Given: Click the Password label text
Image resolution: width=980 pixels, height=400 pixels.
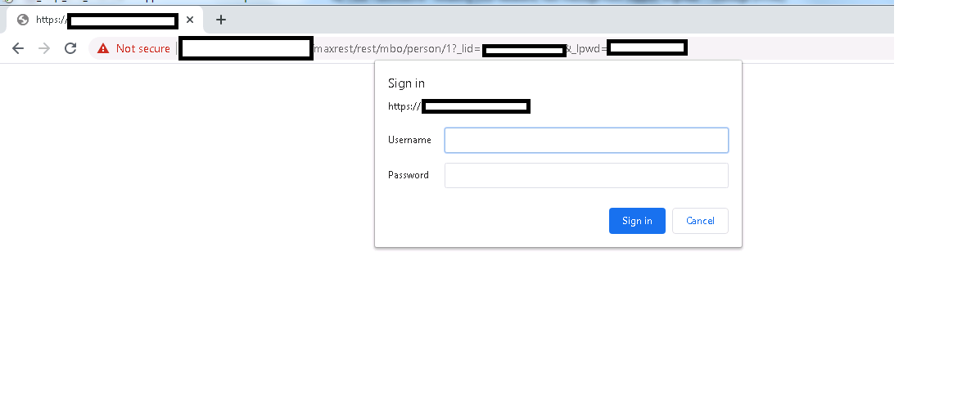Looking at the screenshot, I should [408, 175].
